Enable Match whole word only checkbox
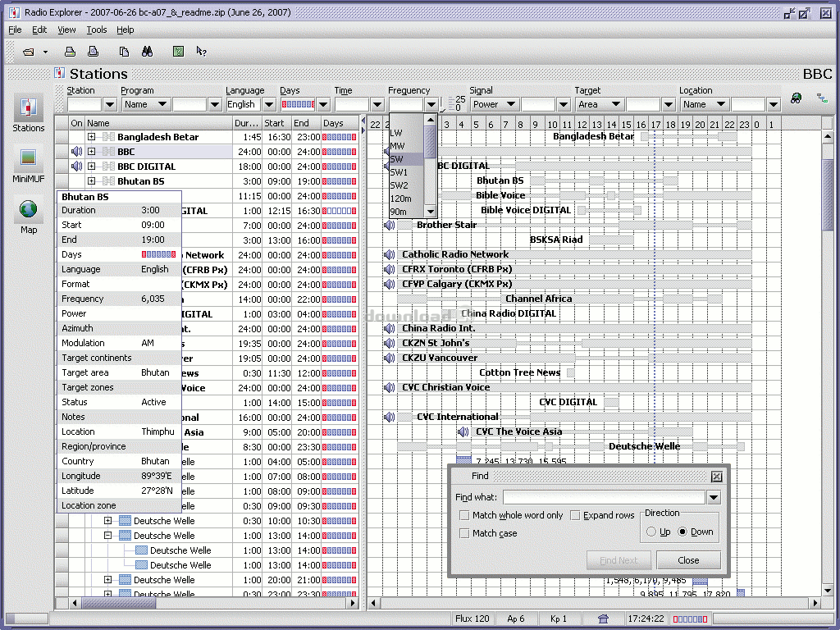The image size is (840, 630). (464, 515)
